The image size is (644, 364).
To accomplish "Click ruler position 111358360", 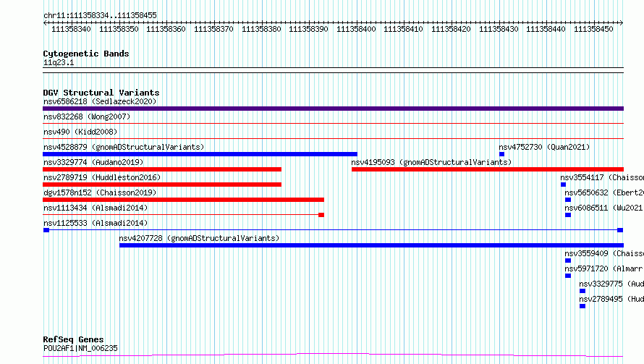I will click(166, 29).
